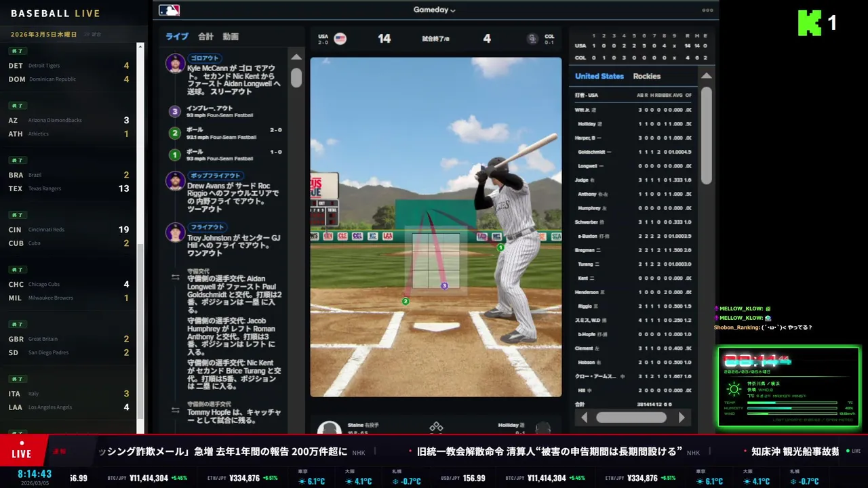Click the ポップフライアウト play tag
The width and height of the screenshot is (868, 488).
pyautogui.click(x=215, y=176)
